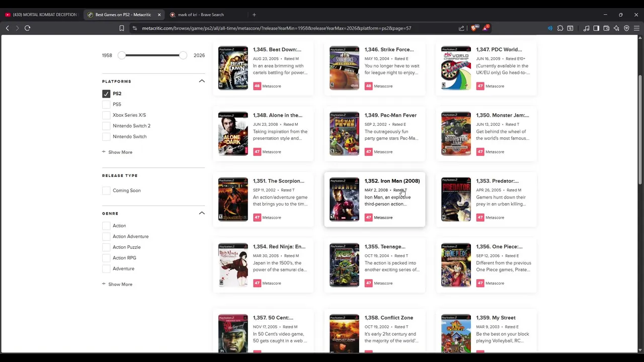The image size is (644, 362).
Task: Go back using browser back arrow
Action: tap(8, 28)
